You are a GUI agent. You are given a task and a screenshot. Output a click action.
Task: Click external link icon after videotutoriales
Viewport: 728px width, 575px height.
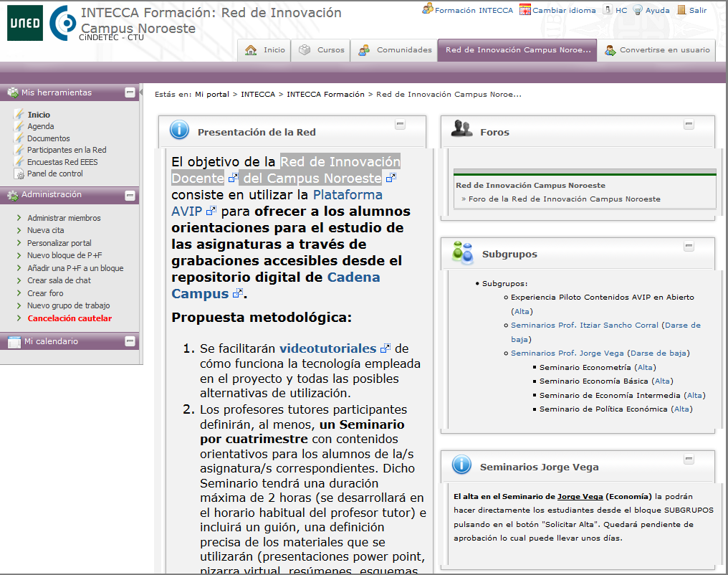click(385, 348)
